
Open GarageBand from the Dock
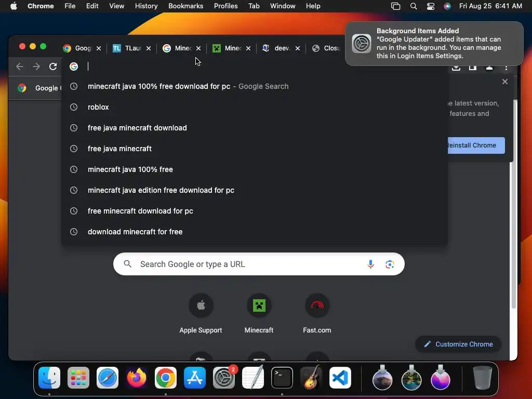311,378
